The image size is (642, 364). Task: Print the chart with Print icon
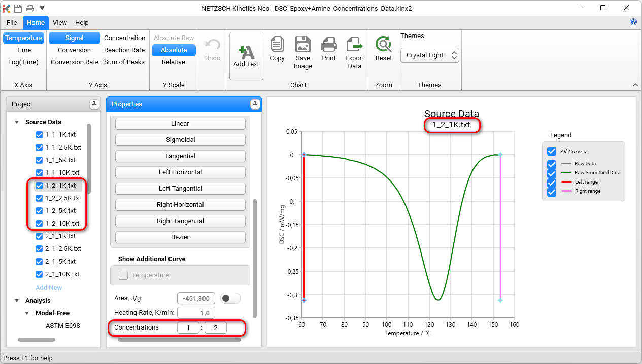tap(329, 45)
